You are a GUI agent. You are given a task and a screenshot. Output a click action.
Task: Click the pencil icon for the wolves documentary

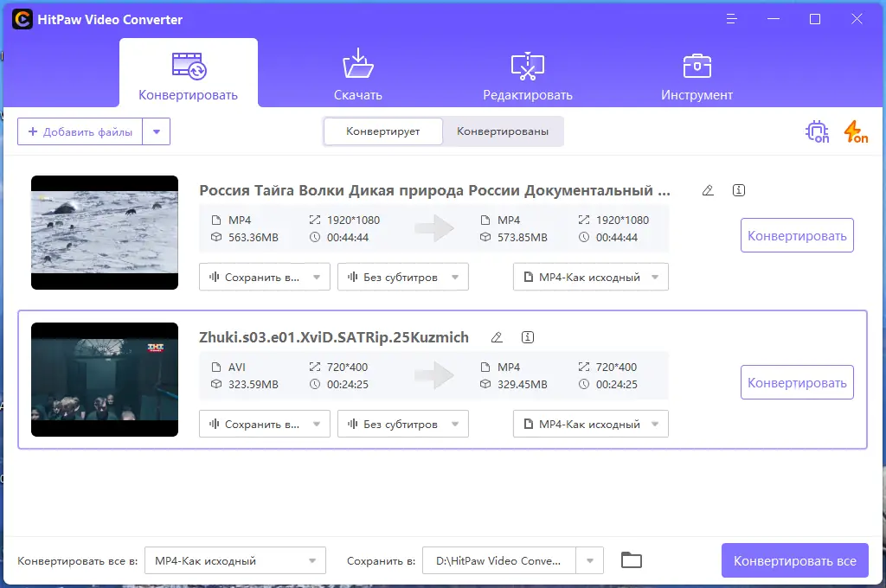point(707,189)
